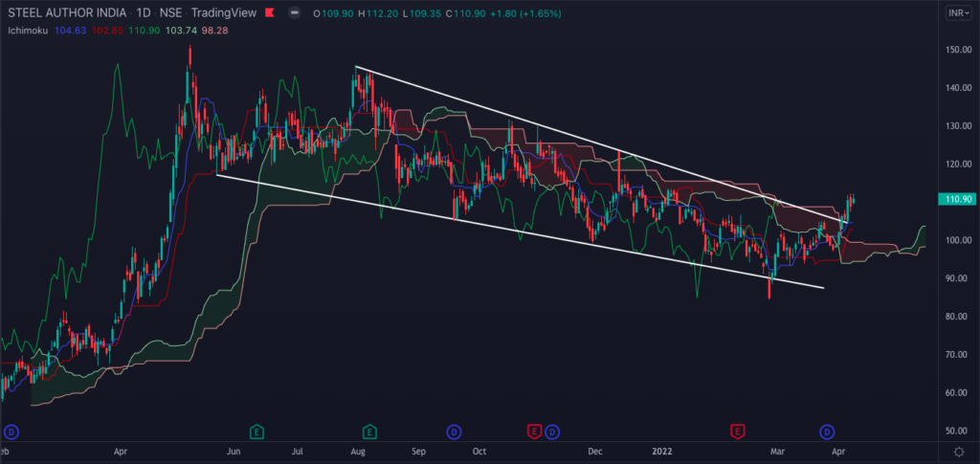Click the dividend D marker between Sep and Oct
980x464 pixels.
454,431
